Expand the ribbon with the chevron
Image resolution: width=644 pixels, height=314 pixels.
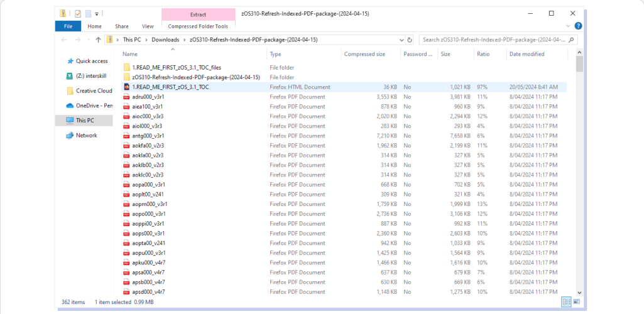pyautogui.click(x=569, y=26)
